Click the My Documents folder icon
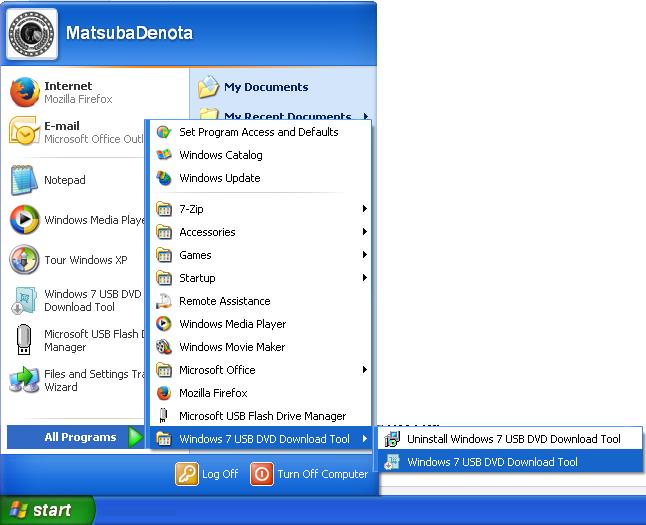The height and width of the screenshot is (525, 646). pyautogui.click(x=208, y=87)
